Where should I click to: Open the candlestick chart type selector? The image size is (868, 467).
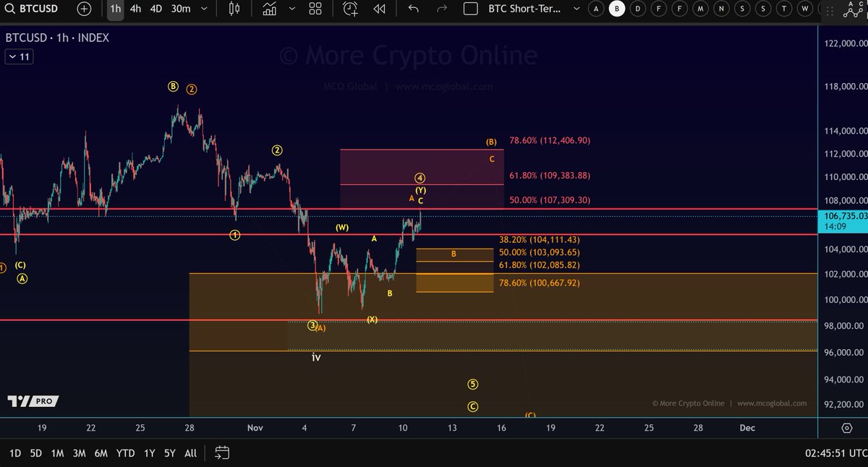234,9
